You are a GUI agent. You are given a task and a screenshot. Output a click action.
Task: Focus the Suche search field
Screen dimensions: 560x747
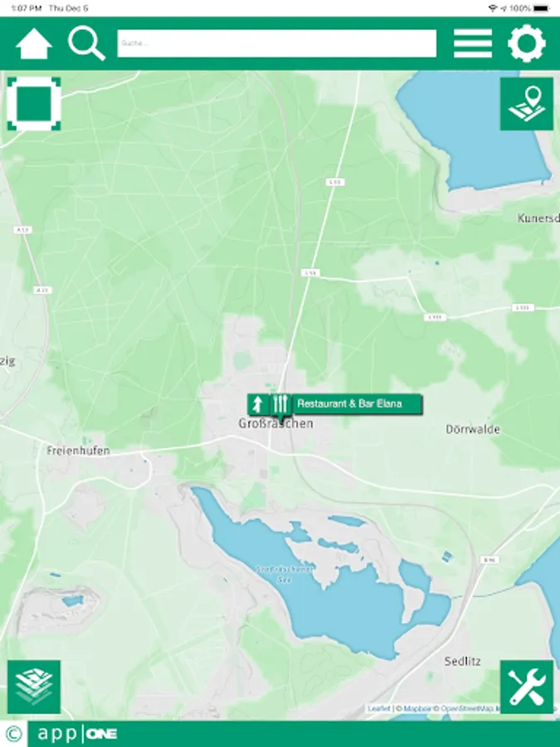276,43
